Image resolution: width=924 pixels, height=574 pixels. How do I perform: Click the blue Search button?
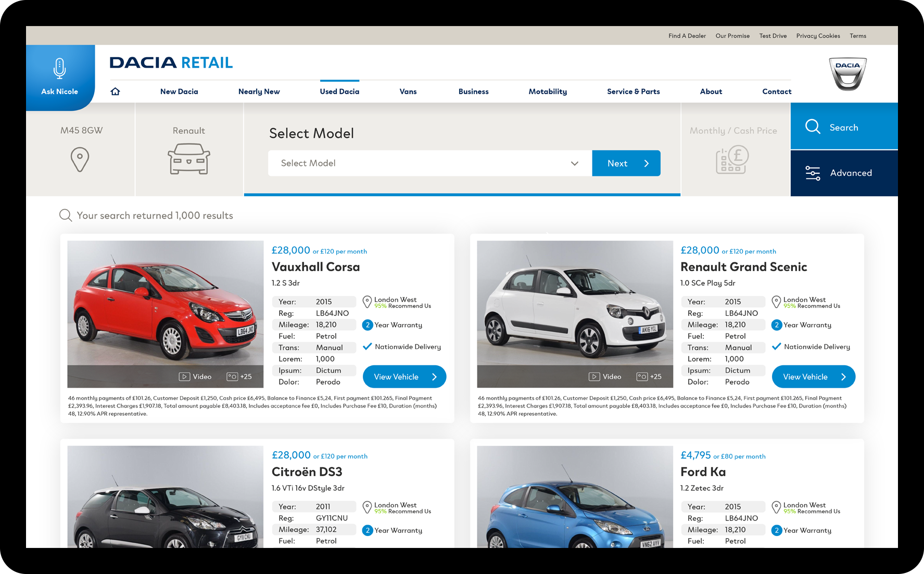pyautogui.click(x=844, y=127)
